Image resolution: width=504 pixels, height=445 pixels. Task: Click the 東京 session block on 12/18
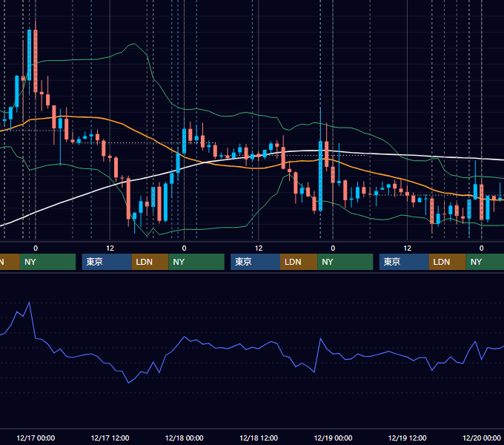tap(256, 262)
